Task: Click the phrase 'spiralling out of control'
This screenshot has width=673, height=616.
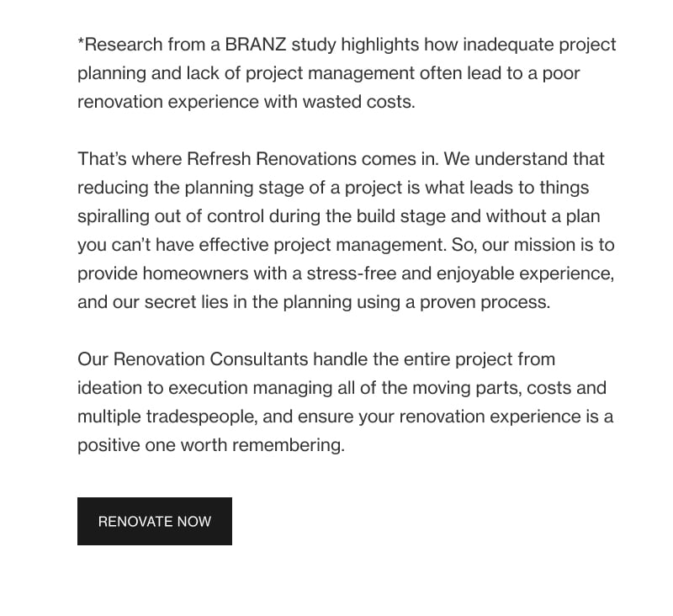Action: click(x=171, y=216)
